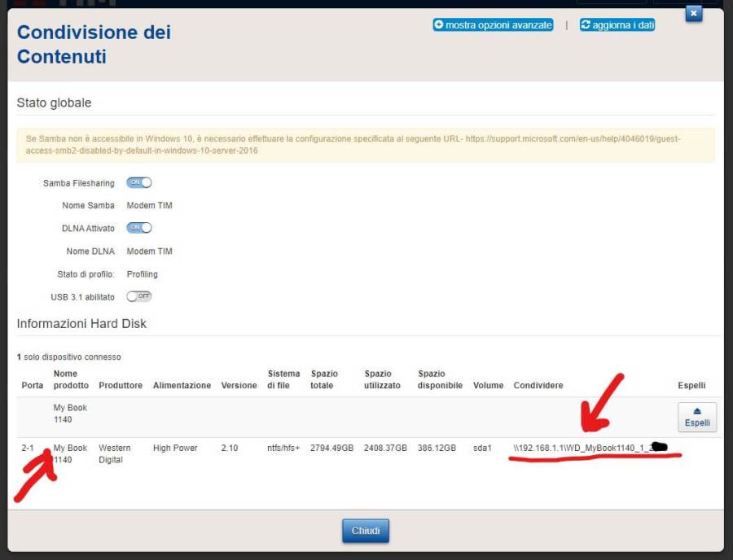Click the Western Digital producer cell
733x560 pixels.
point(115,453)
